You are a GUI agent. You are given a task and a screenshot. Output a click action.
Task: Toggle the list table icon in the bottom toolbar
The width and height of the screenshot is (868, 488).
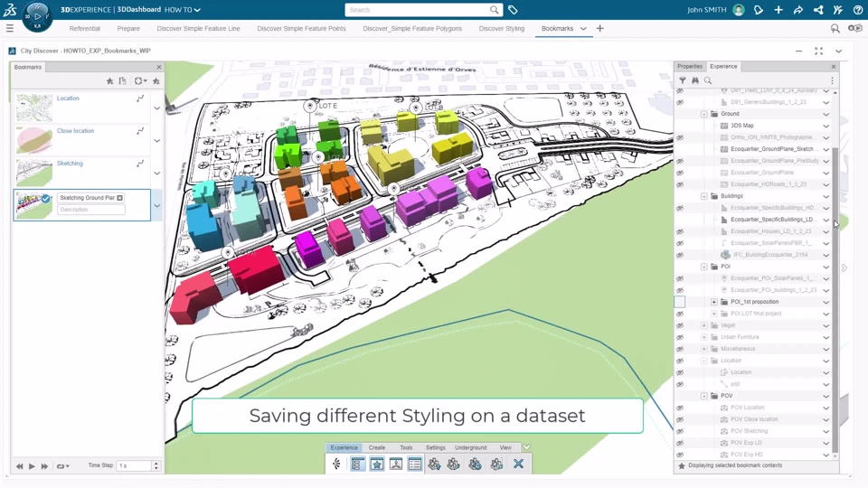tap(415, 464)
